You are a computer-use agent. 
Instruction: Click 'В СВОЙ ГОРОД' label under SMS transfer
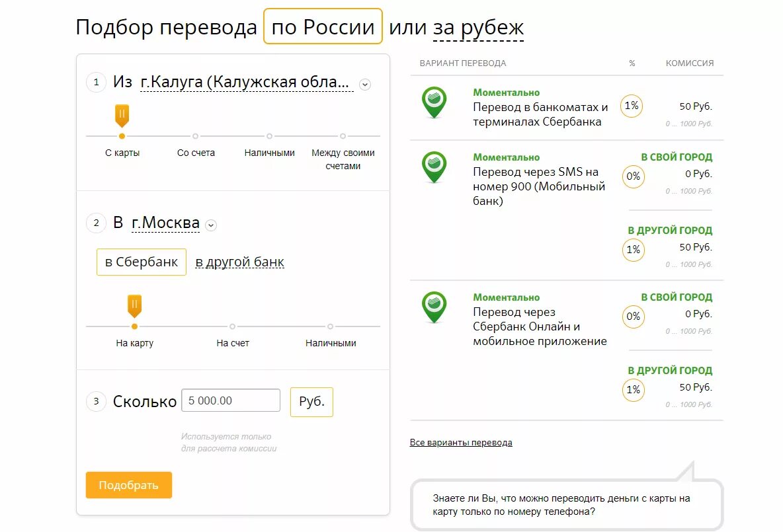[677, 157]
